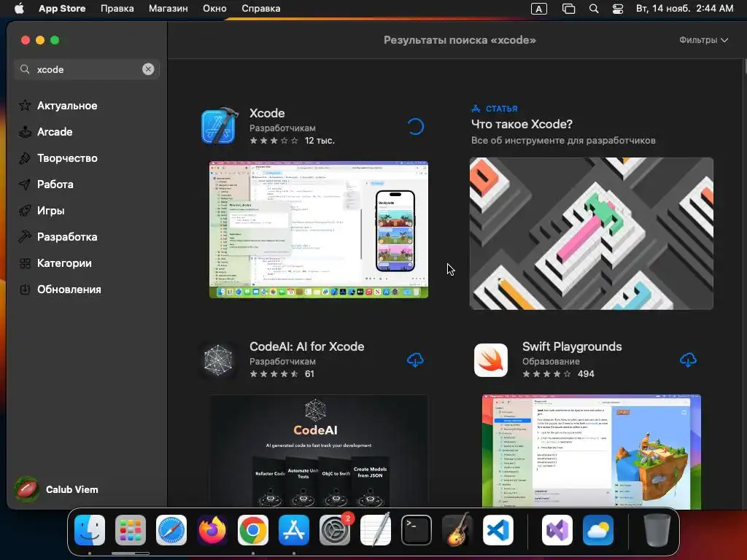Open Launchpad from the Dock

[x=131, y=530]
